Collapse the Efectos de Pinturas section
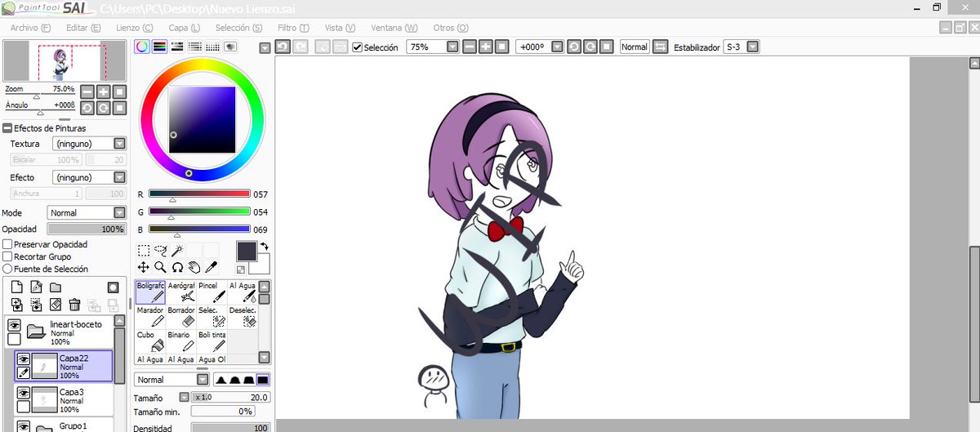The image size is (980, 432). (7, 128)
